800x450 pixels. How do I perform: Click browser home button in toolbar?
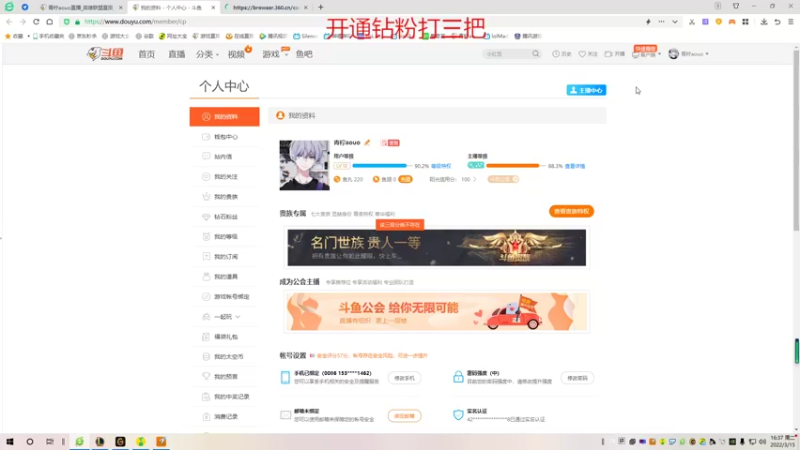pyautogui.click(x=49, y=22)
